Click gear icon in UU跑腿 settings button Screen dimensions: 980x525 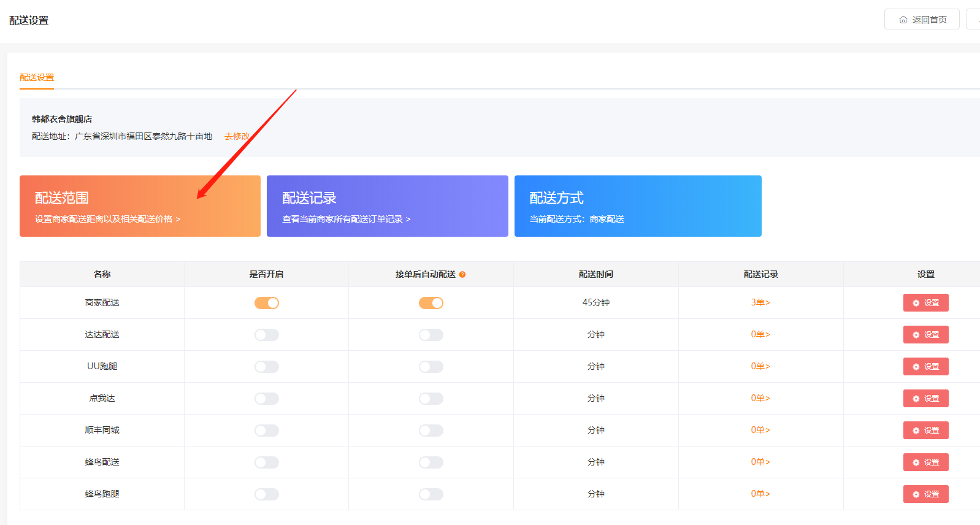point(916,367)
